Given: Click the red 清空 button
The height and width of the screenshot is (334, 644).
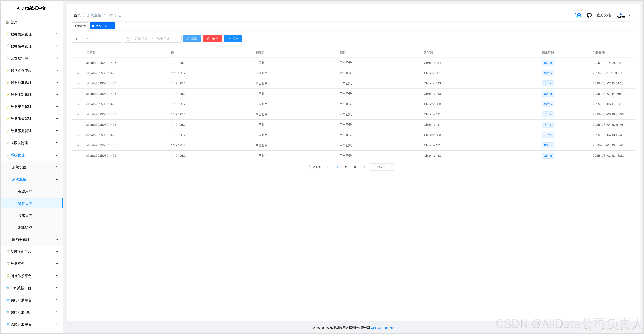Looking at the screenshot, I should click(x=212, y=39).
